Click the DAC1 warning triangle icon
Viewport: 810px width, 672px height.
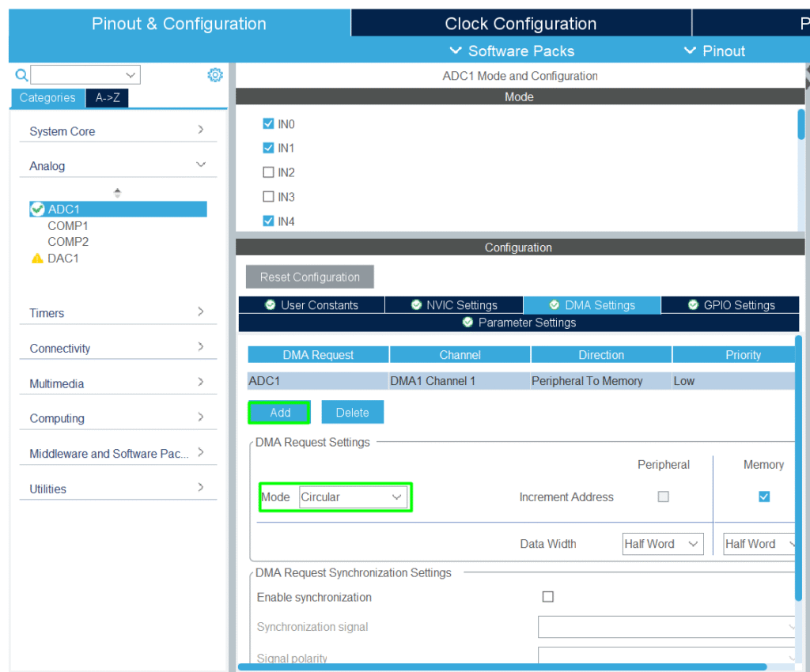point(37,259)
